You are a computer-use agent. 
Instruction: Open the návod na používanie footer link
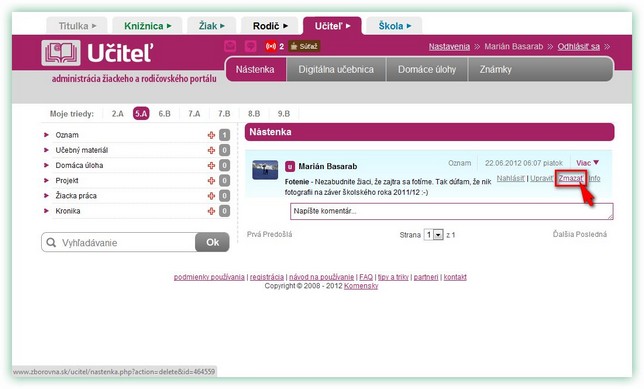point(322,277)
